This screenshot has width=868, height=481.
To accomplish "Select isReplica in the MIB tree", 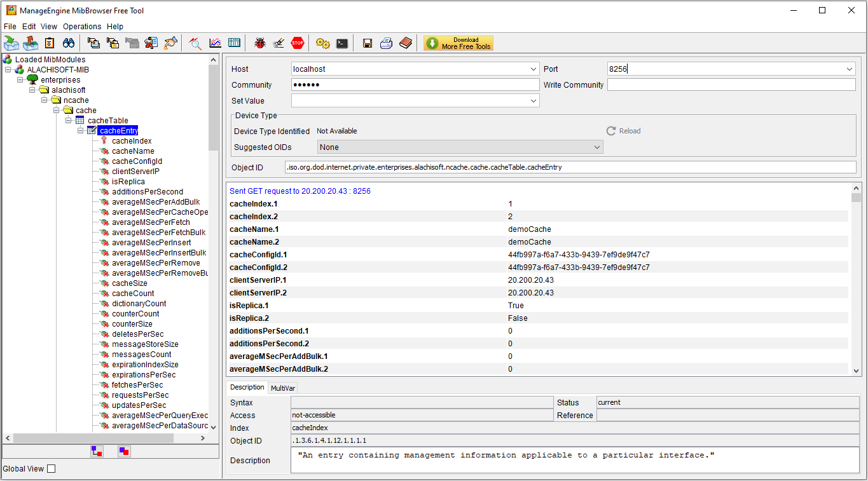I will 128,182.
